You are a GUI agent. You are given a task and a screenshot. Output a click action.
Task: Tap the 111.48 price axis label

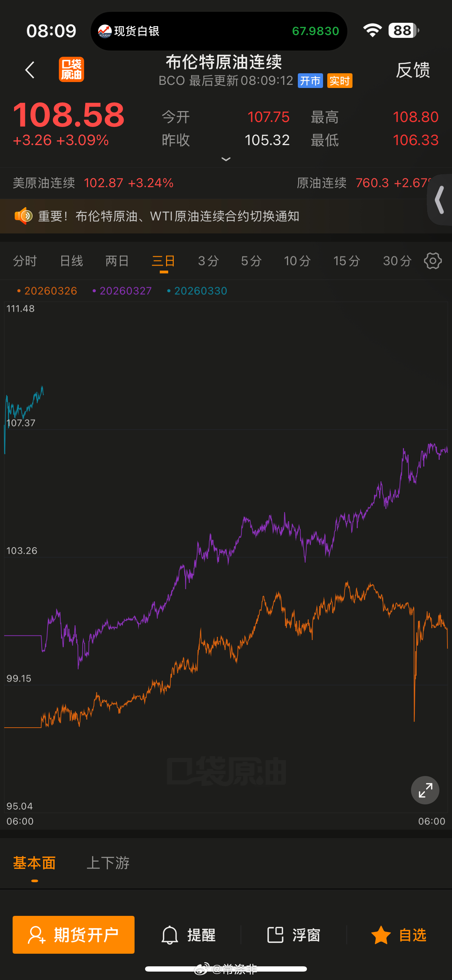pos(21,308)
